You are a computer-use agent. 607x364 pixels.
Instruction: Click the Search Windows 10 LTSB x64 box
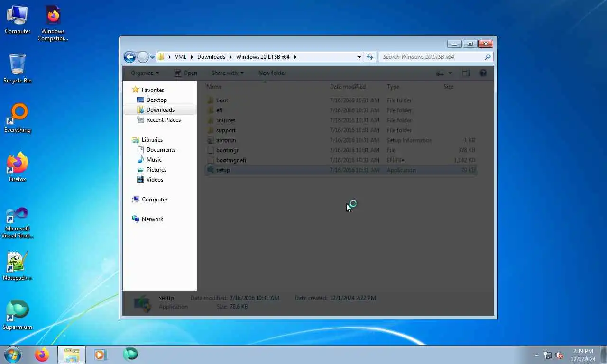click(x=436, y=57)
